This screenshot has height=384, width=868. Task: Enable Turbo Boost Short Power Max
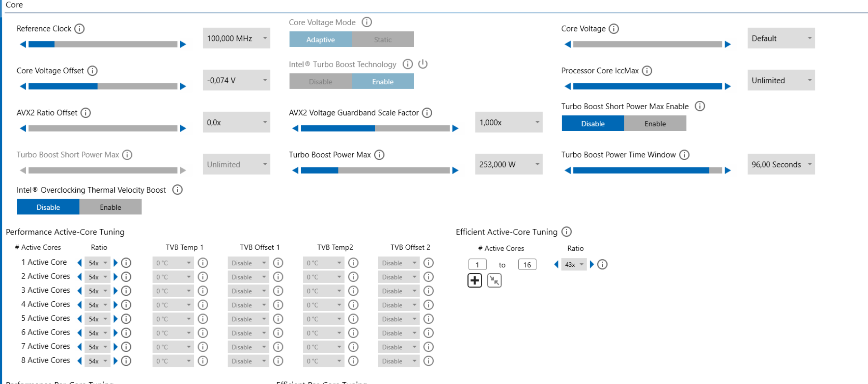pos(655,124)
